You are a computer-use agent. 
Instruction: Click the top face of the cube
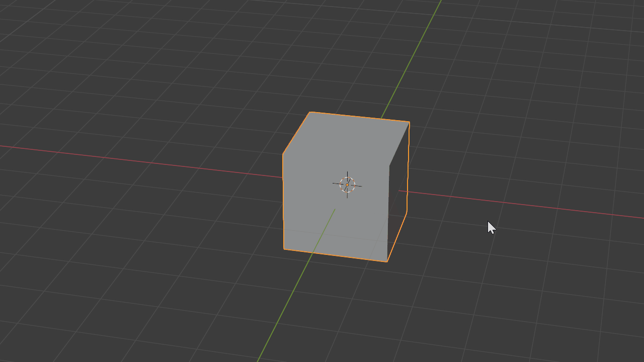pyautogui.click(x=347, y=138)
